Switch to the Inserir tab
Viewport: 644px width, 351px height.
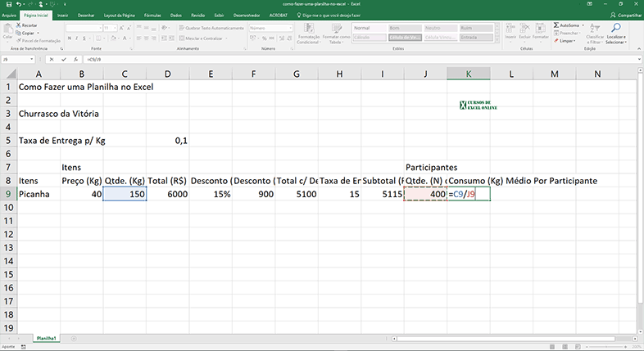(x=63, y=16)
